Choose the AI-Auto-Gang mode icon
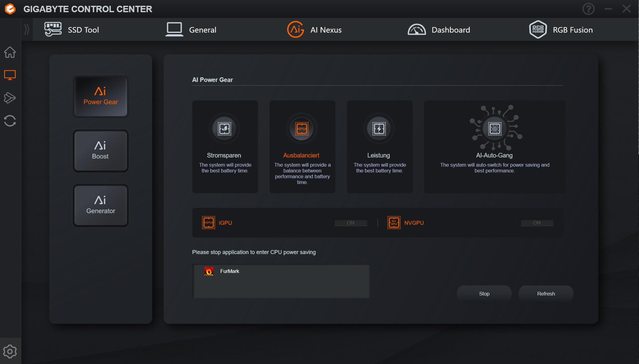Image resolution: width=639 pixels, height=364 pixels. click(x=495, y=129)
